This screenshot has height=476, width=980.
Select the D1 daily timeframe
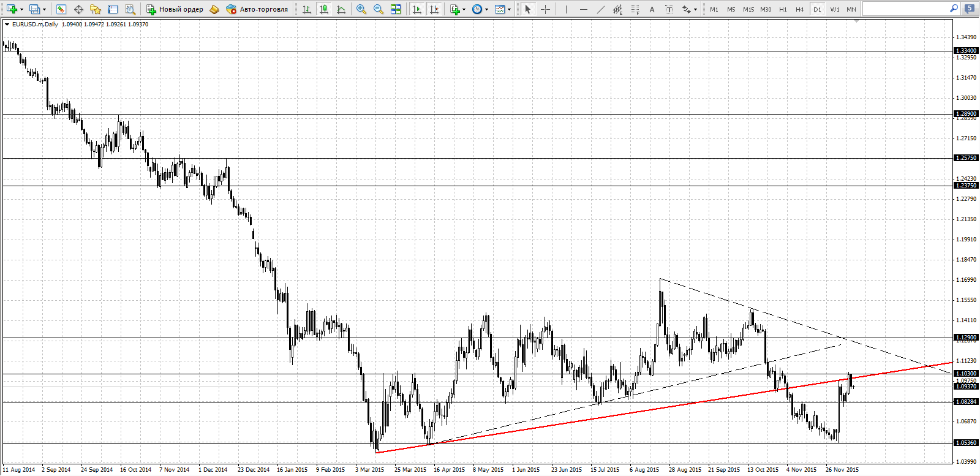click(817, 9)
